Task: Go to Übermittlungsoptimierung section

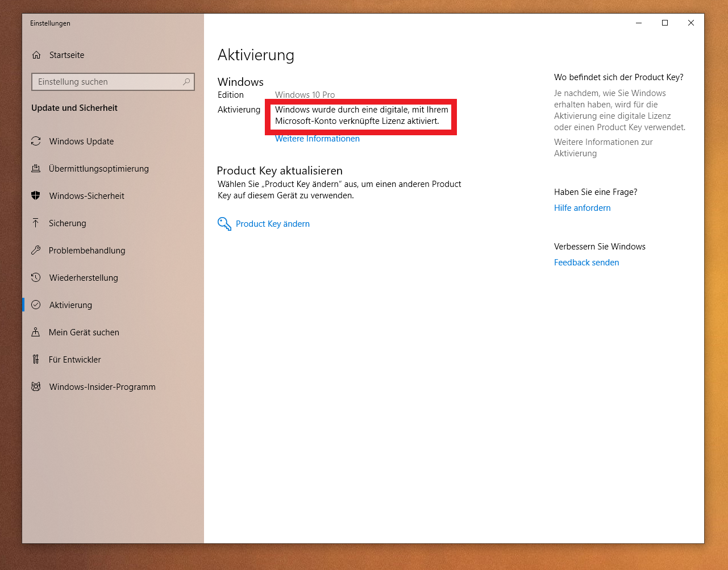Action: (113, 168)
